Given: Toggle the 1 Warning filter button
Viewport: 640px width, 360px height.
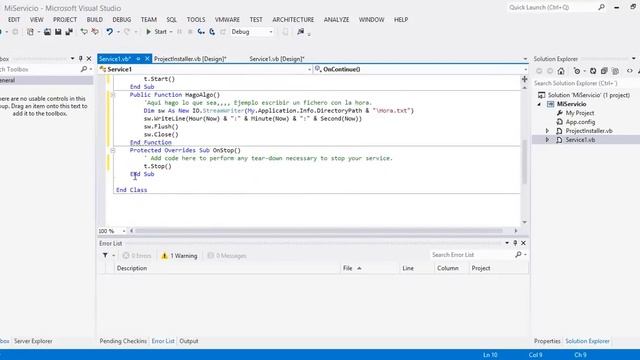Looking at the screenshot, I should click(x=179, y=256).
